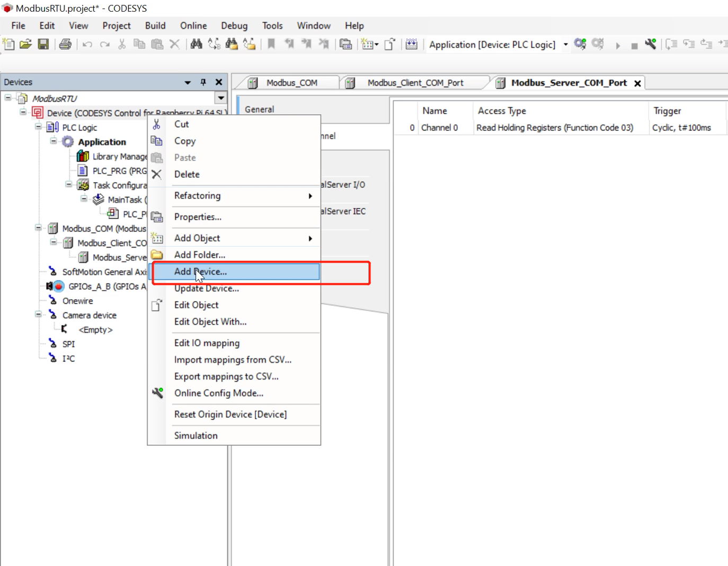
Task: Click the Step Out debug icon
Action: [x=706, y=44]
